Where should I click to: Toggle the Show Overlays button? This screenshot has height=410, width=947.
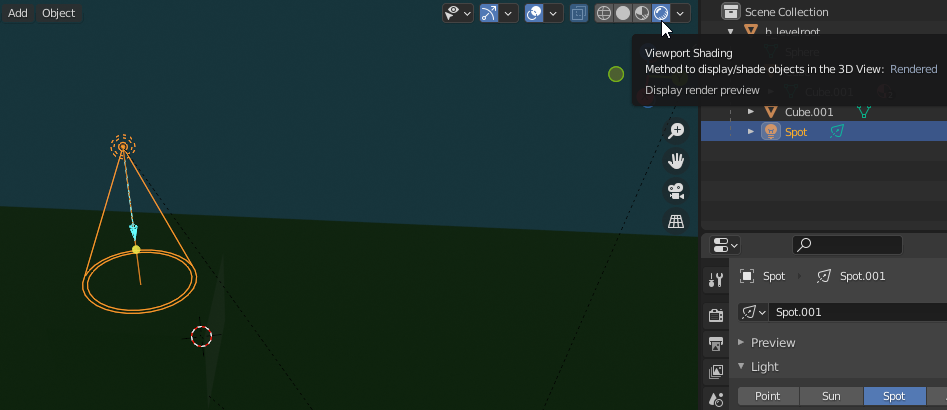[x=534, y=13]
